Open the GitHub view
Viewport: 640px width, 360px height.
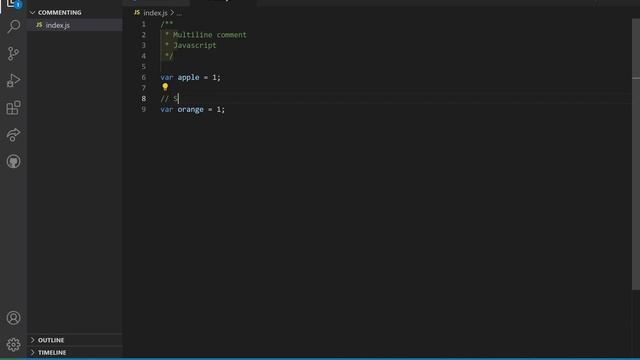[13, 162]
